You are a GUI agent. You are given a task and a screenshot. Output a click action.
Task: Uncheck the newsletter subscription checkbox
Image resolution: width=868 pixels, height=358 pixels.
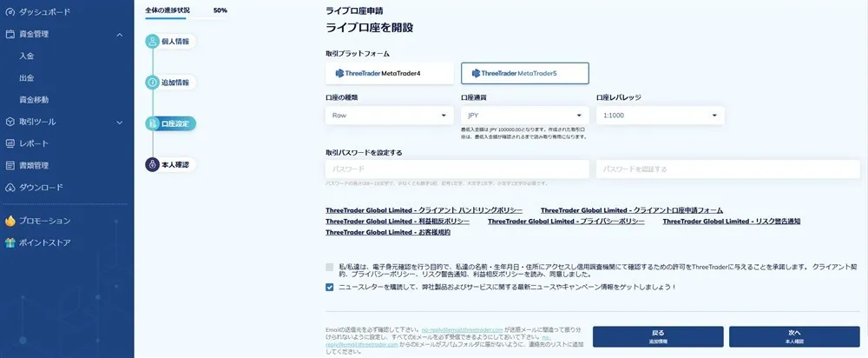pyautogui.click(x=330, y=287)
